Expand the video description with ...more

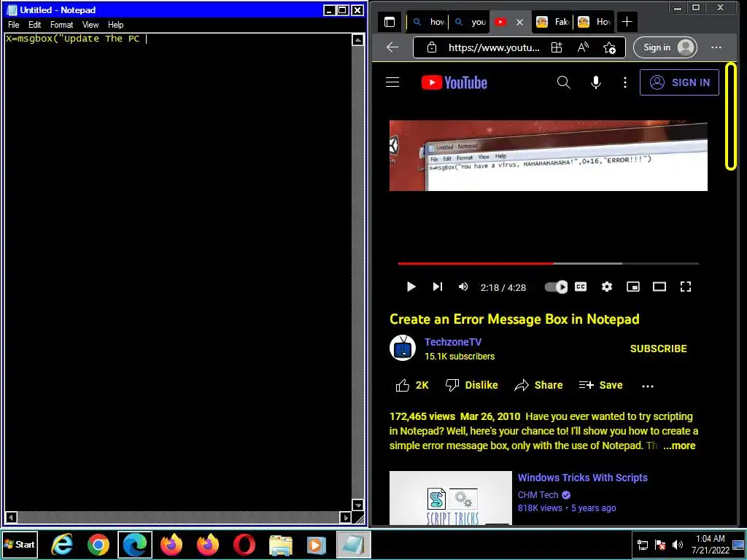679,446
